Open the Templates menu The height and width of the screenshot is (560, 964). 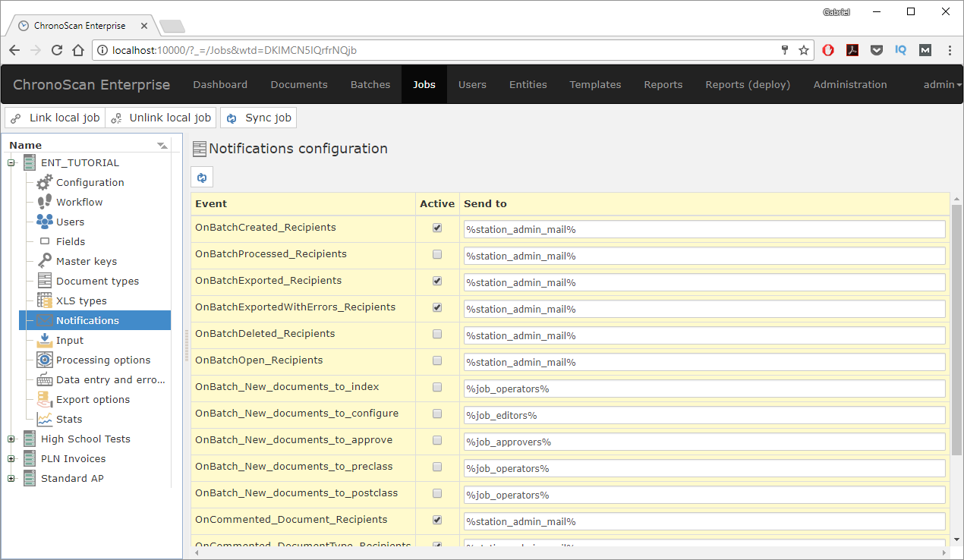[595, 84]
